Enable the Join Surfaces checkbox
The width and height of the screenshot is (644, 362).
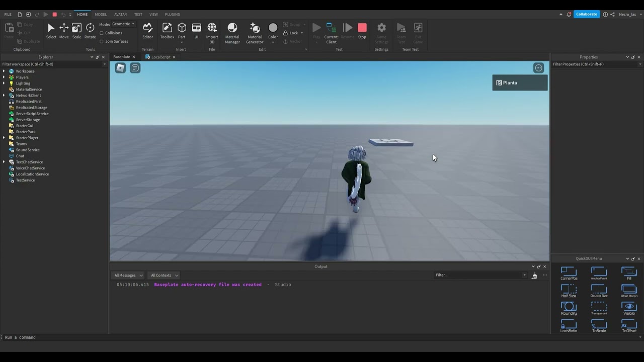[102, 41]
